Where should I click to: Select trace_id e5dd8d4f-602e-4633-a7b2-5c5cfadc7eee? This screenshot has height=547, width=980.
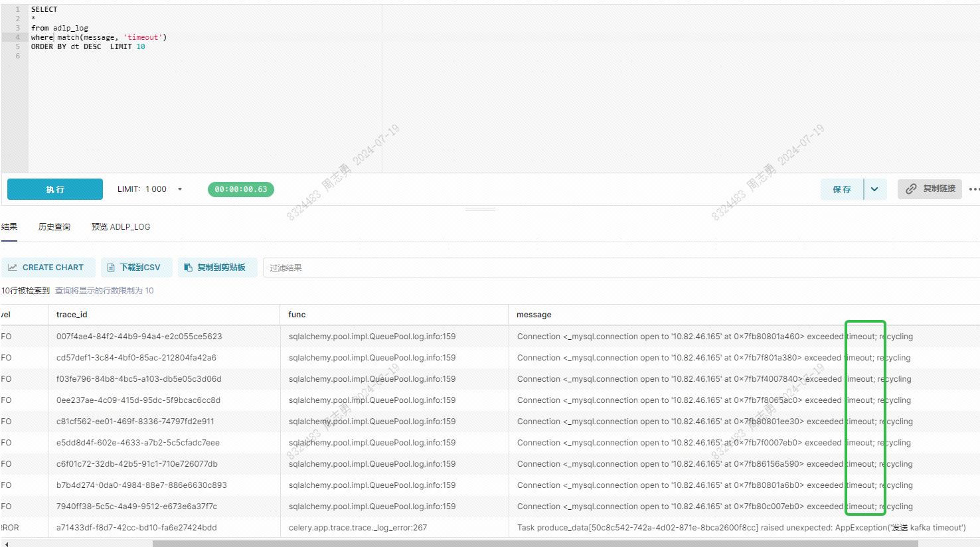[x=138, y=443]
